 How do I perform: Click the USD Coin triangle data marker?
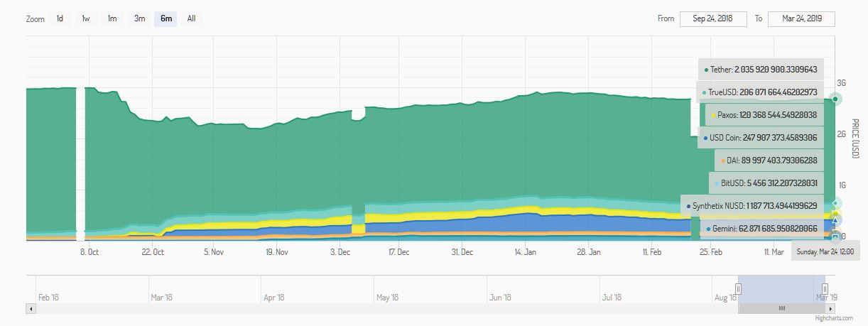coord(836,220)
